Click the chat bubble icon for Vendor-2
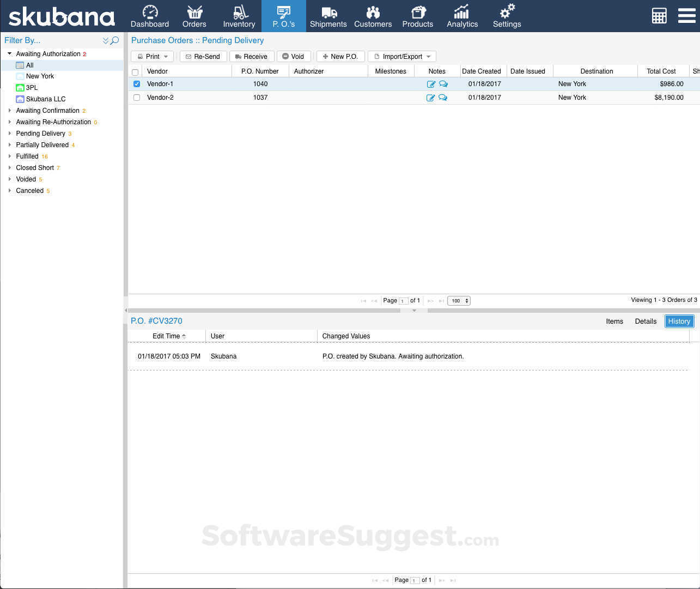The width and height of the screenshot is (700, 589). pyautogui.click(x=443, y=97)
